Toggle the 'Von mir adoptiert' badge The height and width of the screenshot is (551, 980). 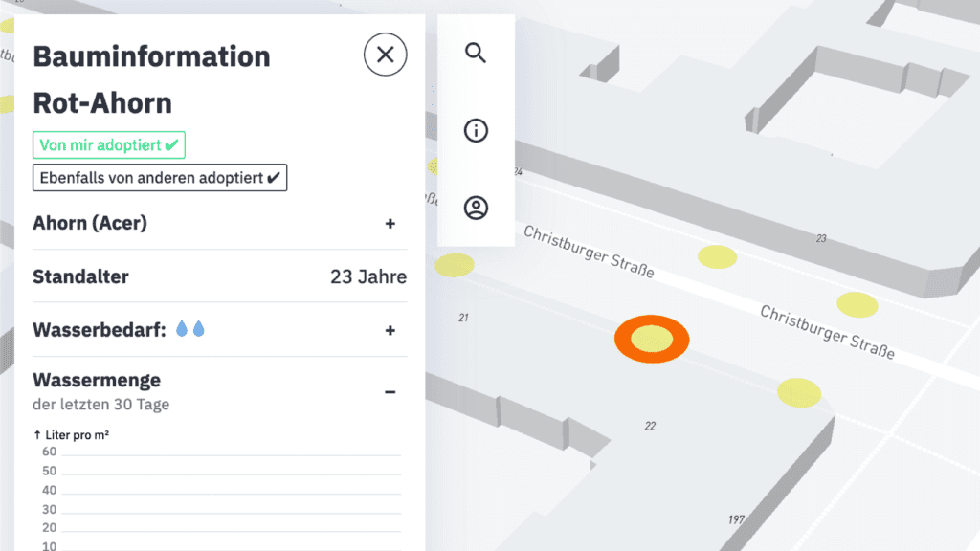pos(109,145)
